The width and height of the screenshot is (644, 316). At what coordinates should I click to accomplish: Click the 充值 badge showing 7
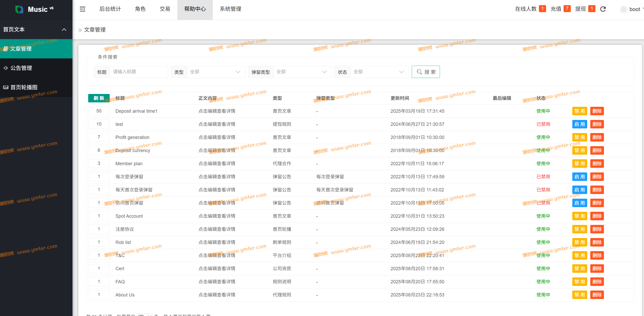(567, 9)
